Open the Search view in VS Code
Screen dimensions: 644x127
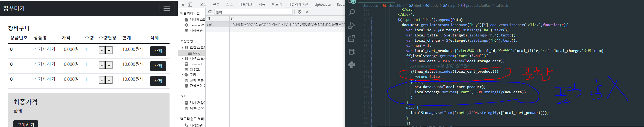(x=352, y=12)
